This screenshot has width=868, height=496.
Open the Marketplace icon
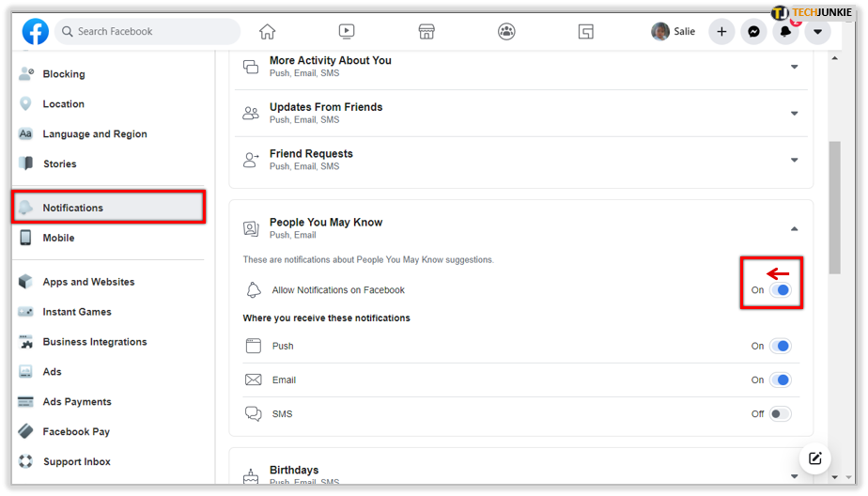(x=426, y=32)
